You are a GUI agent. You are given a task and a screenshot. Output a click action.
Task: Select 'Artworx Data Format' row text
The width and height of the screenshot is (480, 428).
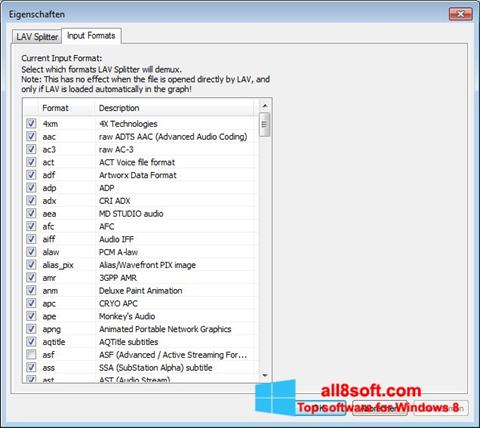tap(138, 175)
